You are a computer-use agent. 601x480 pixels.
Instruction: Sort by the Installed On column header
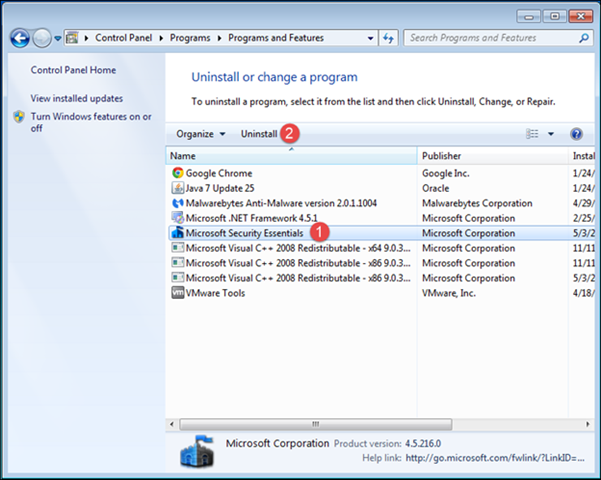point(583,156)
